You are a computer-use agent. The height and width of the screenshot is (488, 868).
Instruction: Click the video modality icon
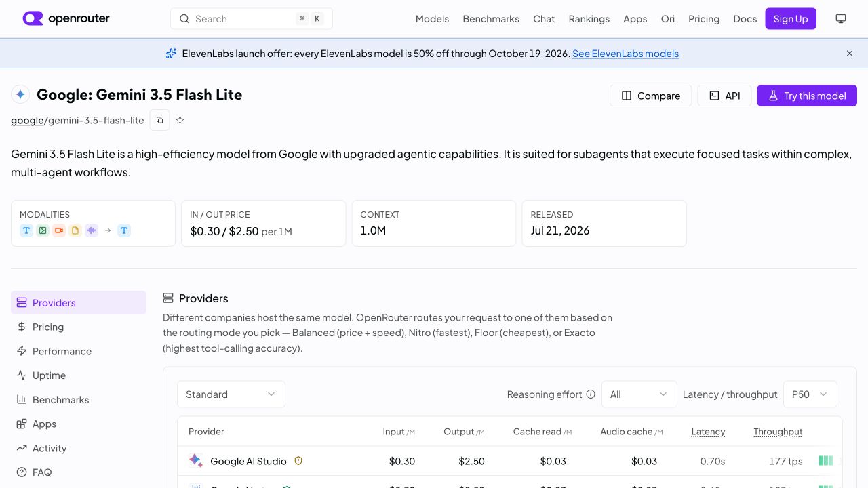[x=59, y=230]
